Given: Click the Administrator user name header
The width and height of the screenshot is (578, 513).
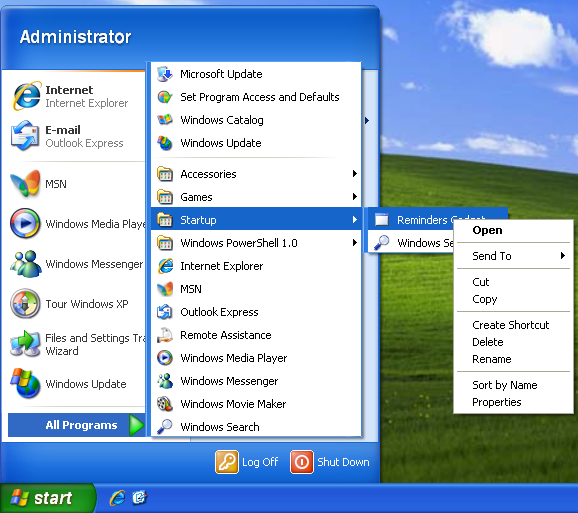Looking at the screenshot, I should (76, 36).
